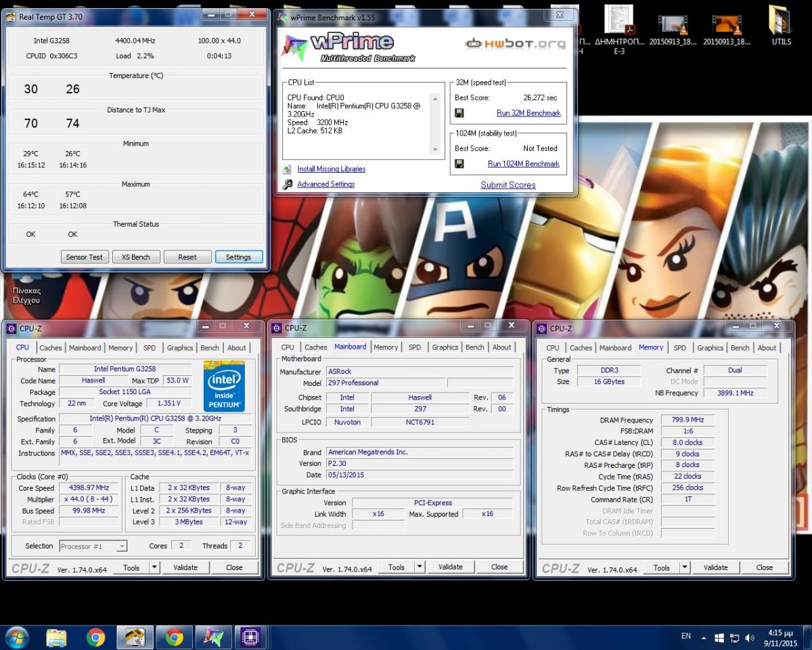Click the XS Bench button
812x650 pixels.
tap(136, 257)
